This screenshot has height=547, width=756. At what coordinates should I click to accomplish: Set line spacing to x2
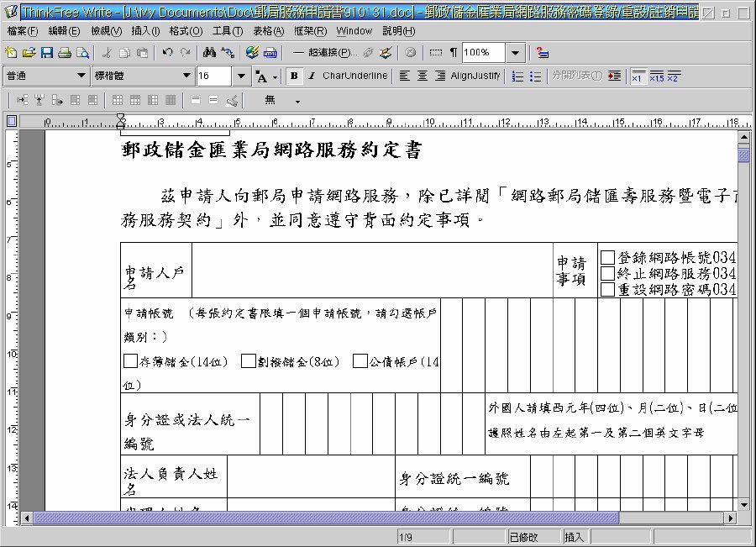(x=674, y=76)
